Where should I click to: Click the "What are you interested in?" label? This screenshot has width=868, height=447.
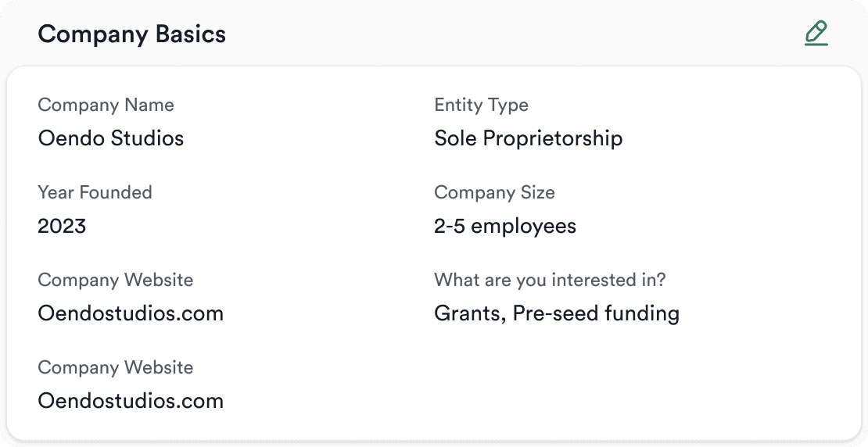(x=550, y=280)
